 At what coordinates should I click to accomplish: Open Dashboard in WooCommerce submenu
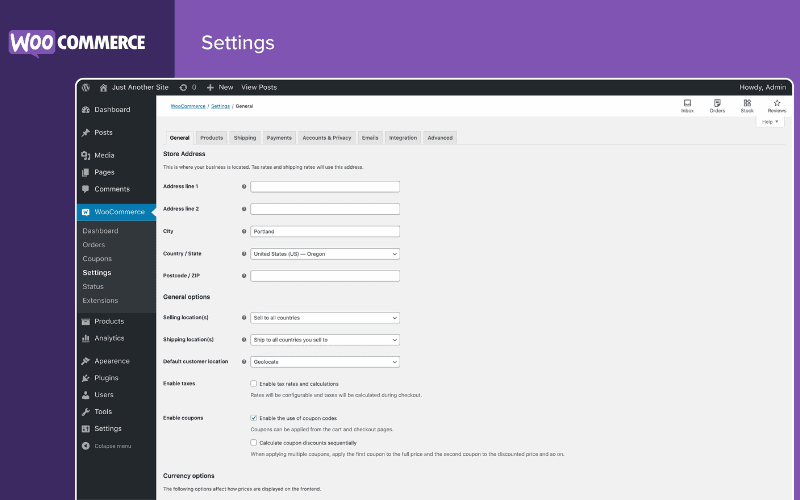pos(101,231)
